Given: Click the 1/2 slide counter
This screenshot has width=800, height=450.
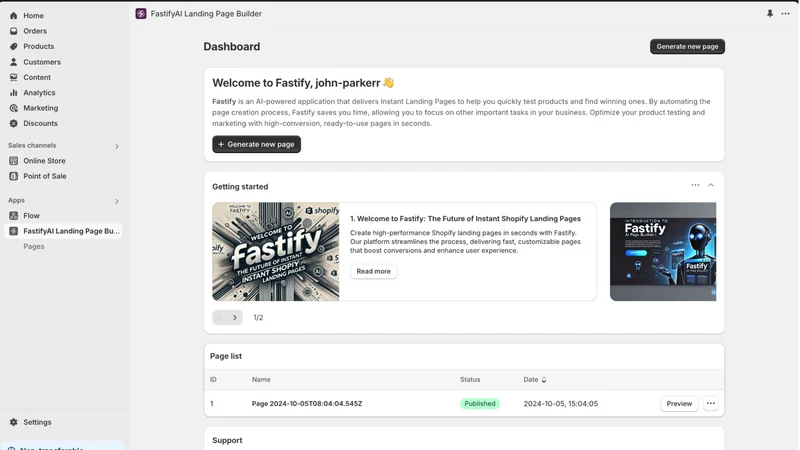Looking at the screenshot, I should pos(258,317).
